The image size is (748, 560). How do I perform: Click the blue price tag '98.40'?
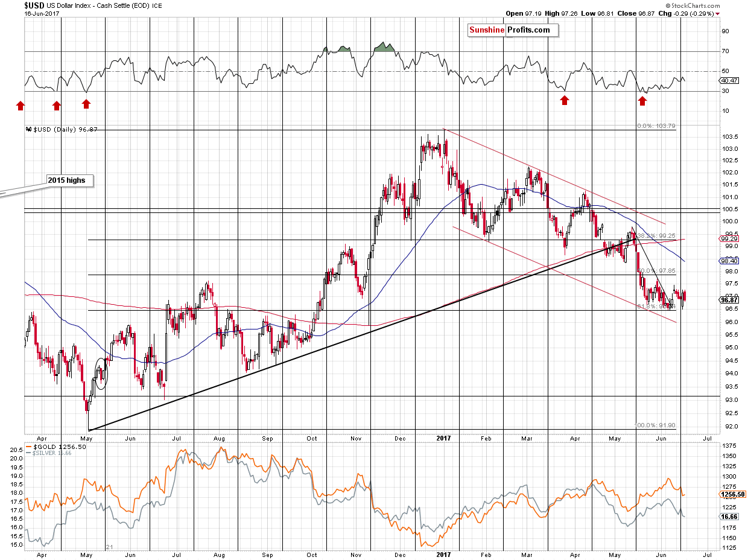(729, 261)
